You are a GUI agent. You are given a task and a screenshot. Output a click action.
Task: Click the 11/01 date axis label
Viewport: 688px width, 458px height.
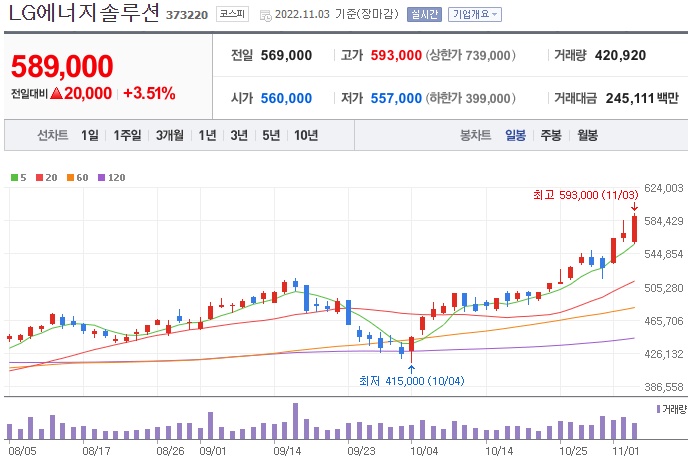626,451
